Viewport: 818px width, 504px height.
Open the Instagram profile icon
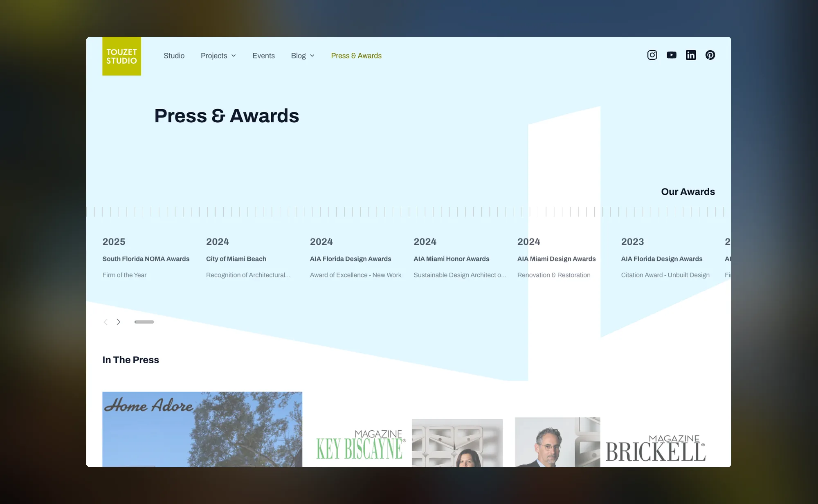(x=652, y=55)
